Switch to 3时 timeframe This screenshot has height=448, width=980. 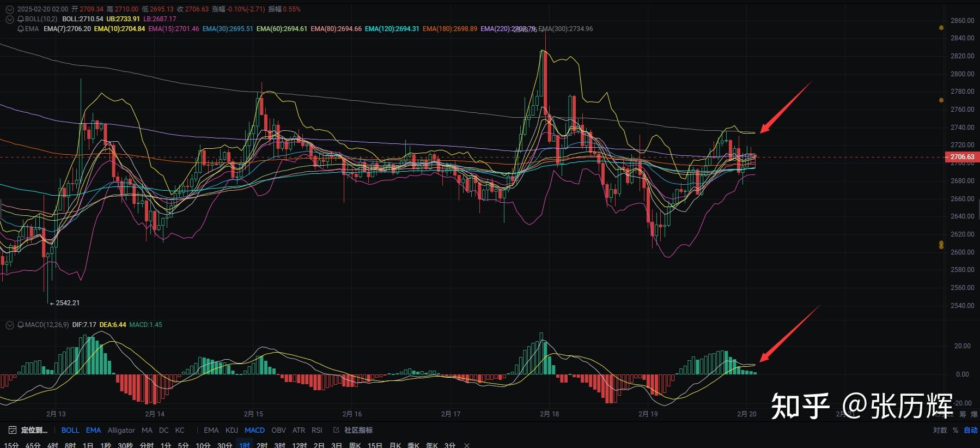click(279, 445)
